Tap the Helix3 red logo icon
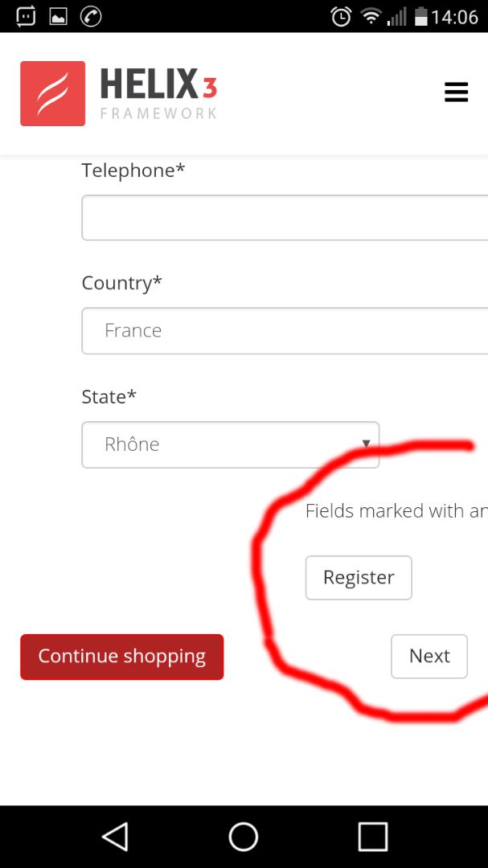Image resolution: width=488 pixels, height=868 pixels. [53, 93]
